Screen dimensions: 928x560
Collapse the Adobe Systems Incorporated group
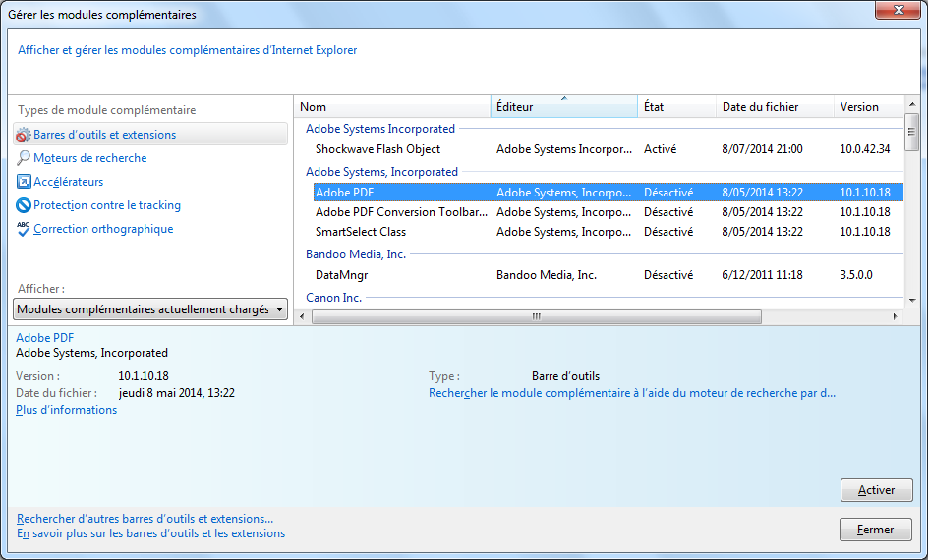(380, 129)
